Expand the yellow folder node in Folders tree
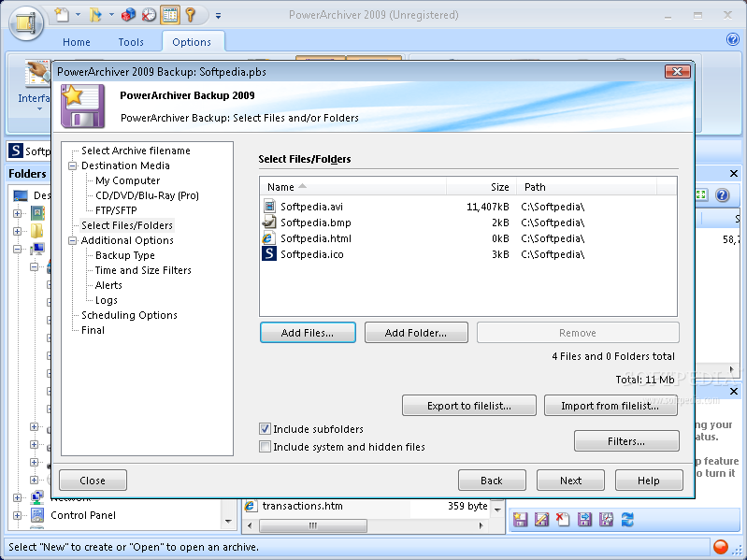This screenshot has width=747, height=560. [17, 231]
